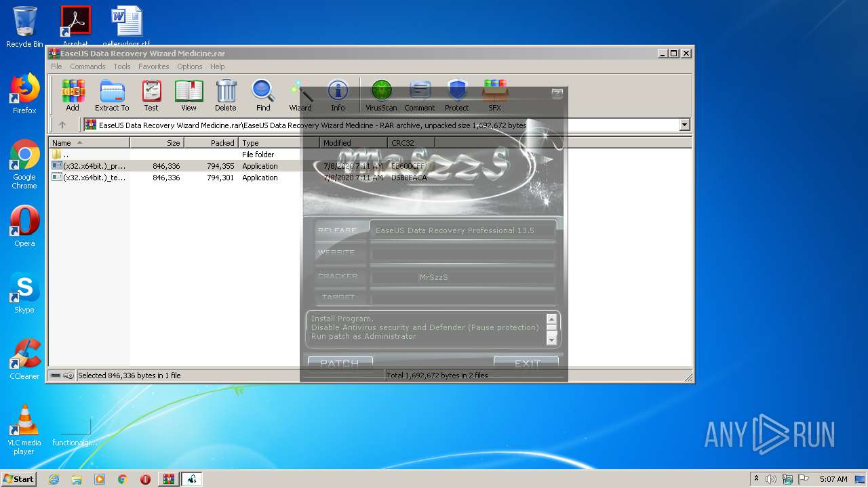Open CCleaner desktop shortcut
Viewport: 868px width, 488px height.
click(24, 359)
